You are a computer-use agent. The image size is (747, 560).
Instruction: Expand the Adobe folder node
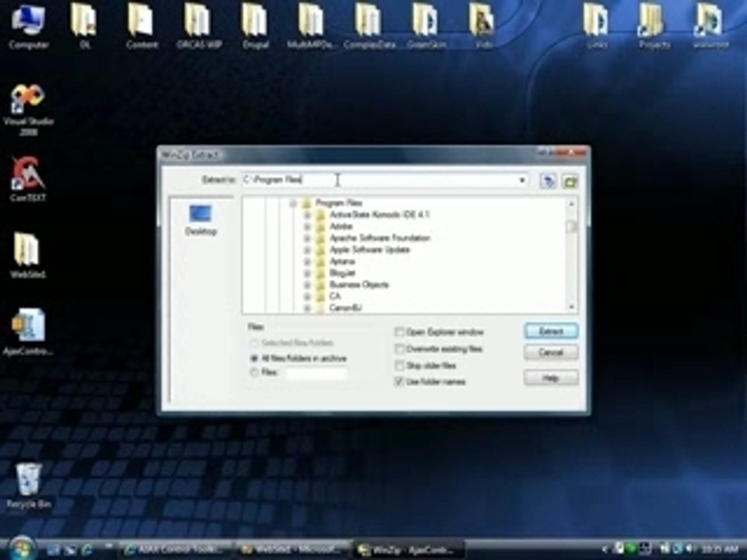(x=307, y=226)
